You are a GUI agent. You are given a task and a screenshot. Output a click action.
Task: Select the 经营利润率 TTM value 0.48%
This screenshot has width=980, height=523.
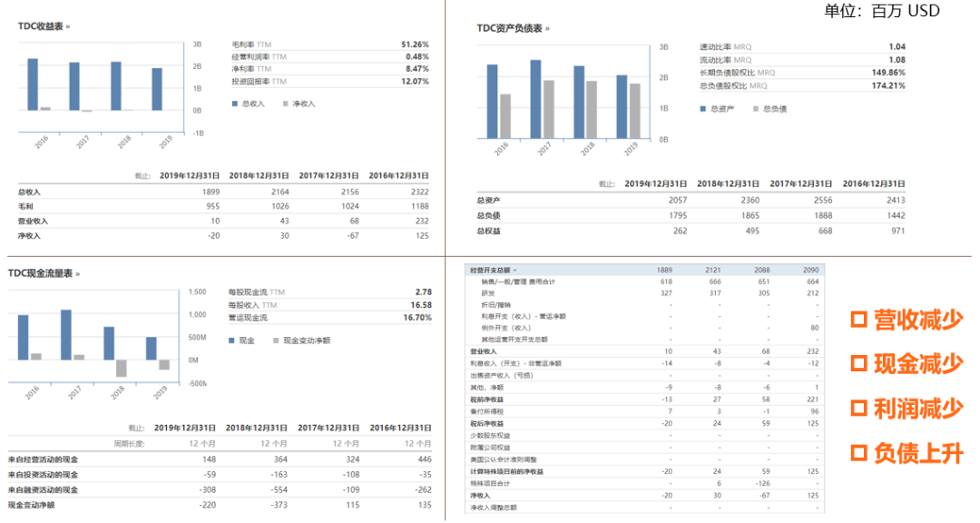pyautogui.click(x=416, y=57)
